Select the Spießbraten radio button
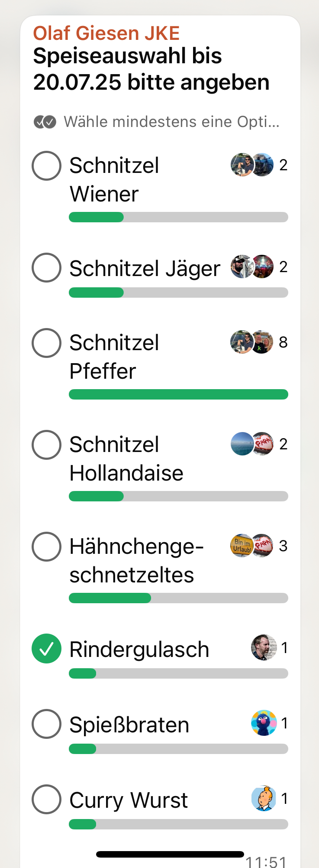The height and width of the screenshot is (868, 319). pos(46,724)
